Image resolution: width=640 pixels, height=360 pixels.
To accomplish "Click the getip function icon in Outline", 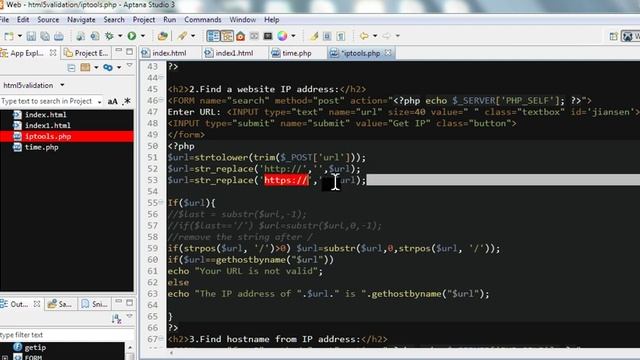I will click(x=18, y=347).
